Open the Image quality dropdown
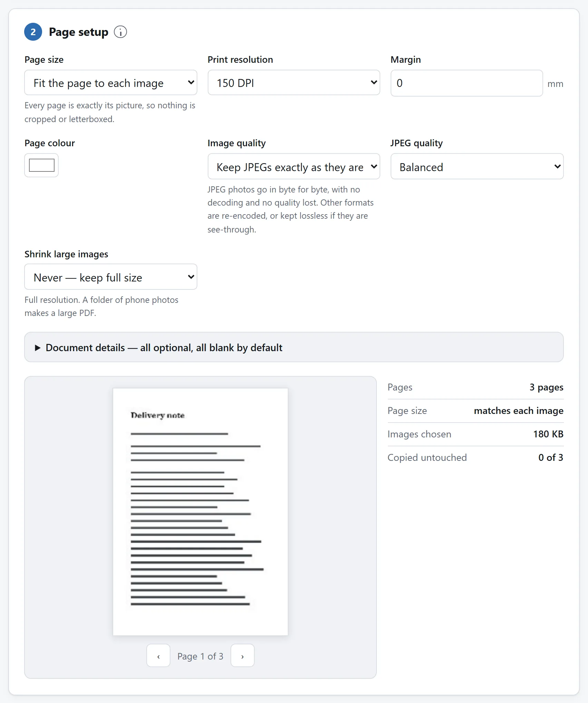The width and height of the screenshot is (588, 703). click(294, 167)
